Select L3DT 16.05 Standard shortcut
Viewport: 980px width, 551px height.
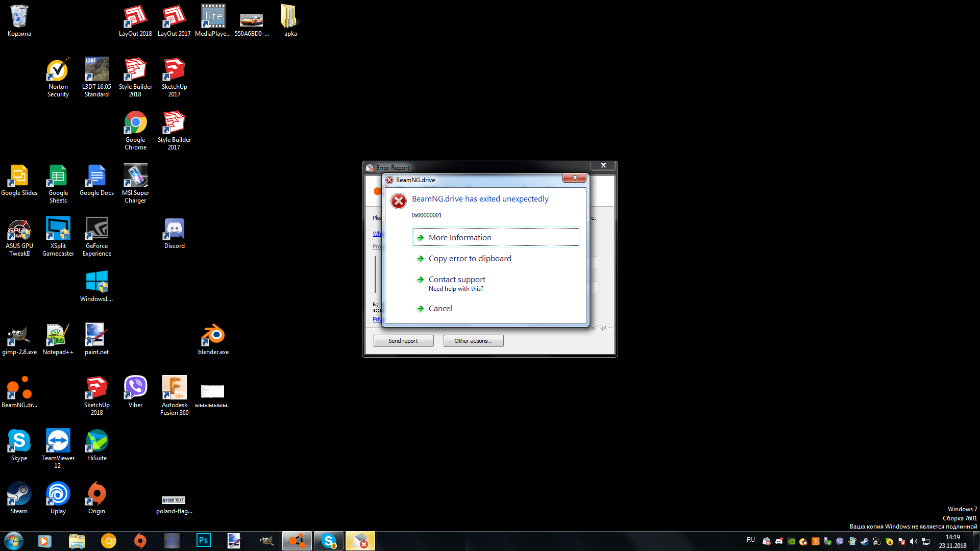click(x=96, y=78)
